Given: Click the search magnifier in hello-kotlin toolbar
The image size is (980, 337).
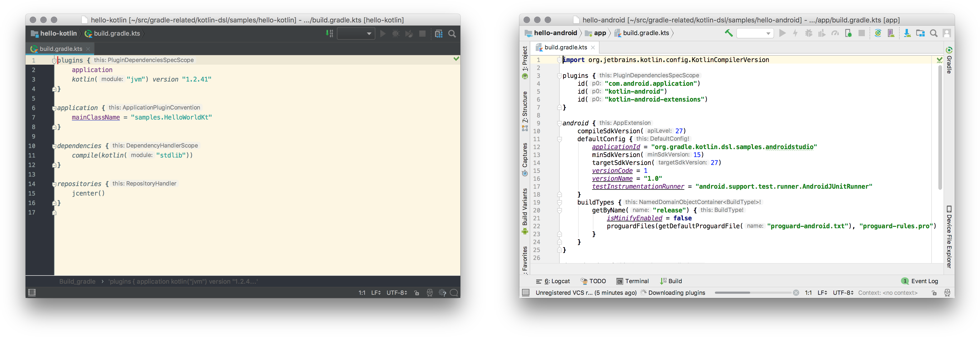Looking at the screenshot, I should [x=452, y=34].
